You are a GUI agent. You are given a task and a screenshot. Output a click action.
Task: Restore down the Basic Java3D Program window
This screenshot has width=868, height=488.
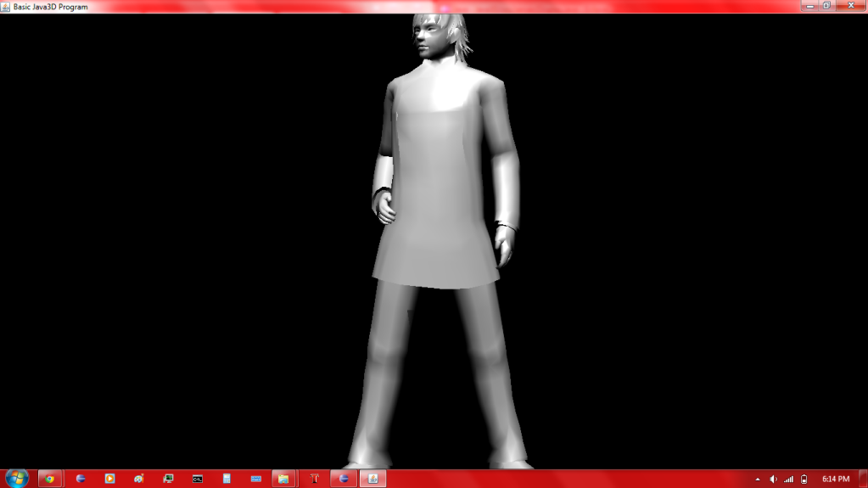[x=826, y=6]
